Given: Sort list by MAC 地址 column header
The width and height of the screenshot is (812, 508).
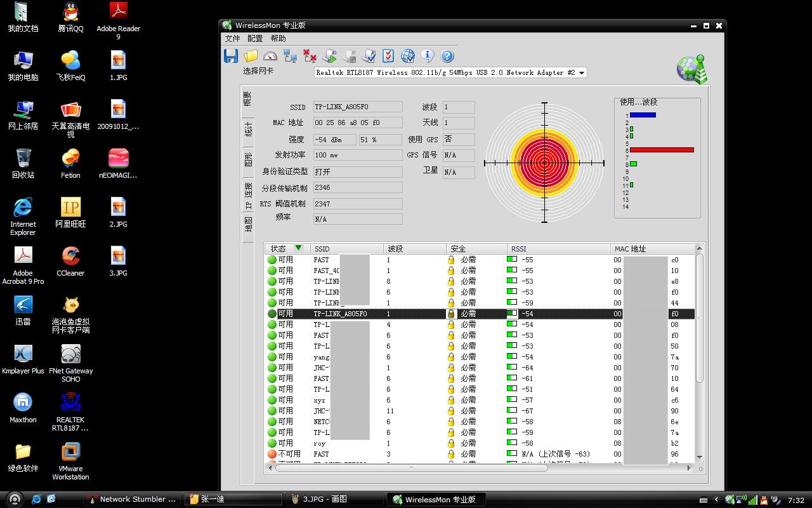Looking at the screenshot, I should [653, 248].
